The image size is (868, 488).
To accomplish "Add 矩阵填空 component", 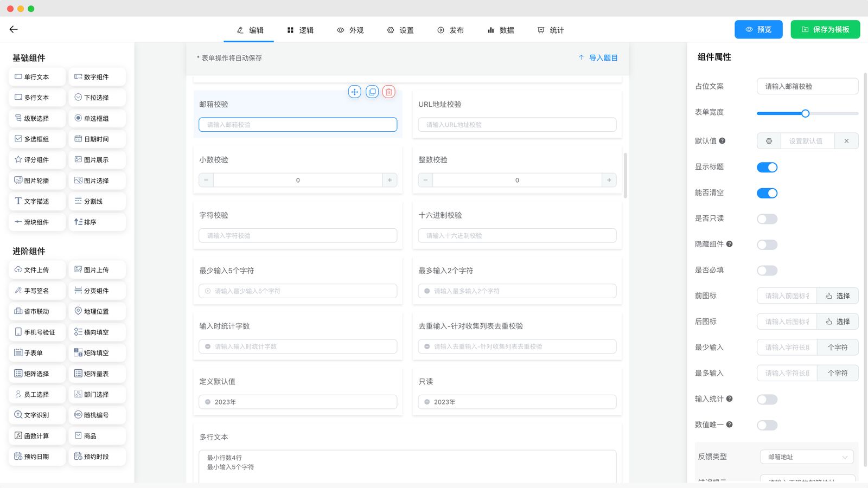I will click(97, 353).
